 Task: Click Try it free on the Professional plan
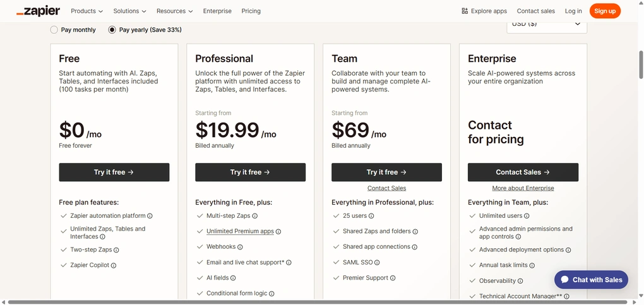coord(250,172)
